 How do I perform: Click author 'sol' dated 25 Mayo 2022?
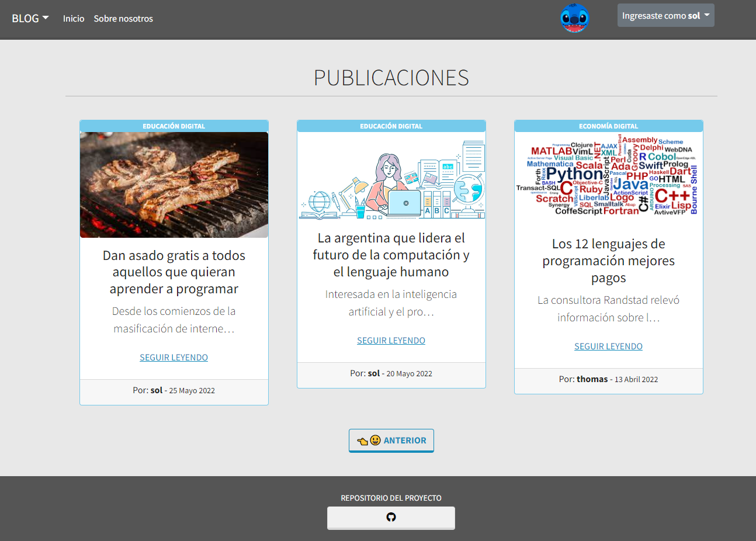(157, 390)
